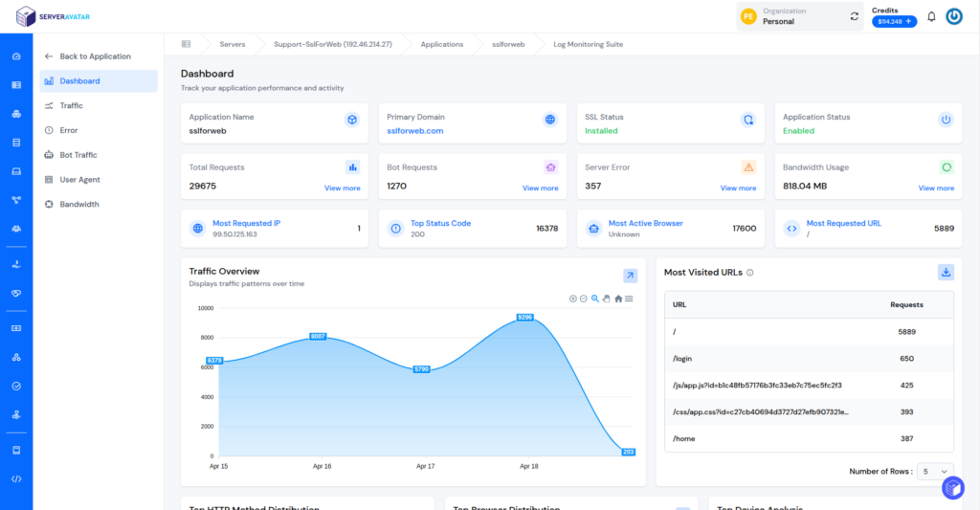Open the sslforweb.com primary domain link
980x510 pixels.
click(x=415, y=131)
